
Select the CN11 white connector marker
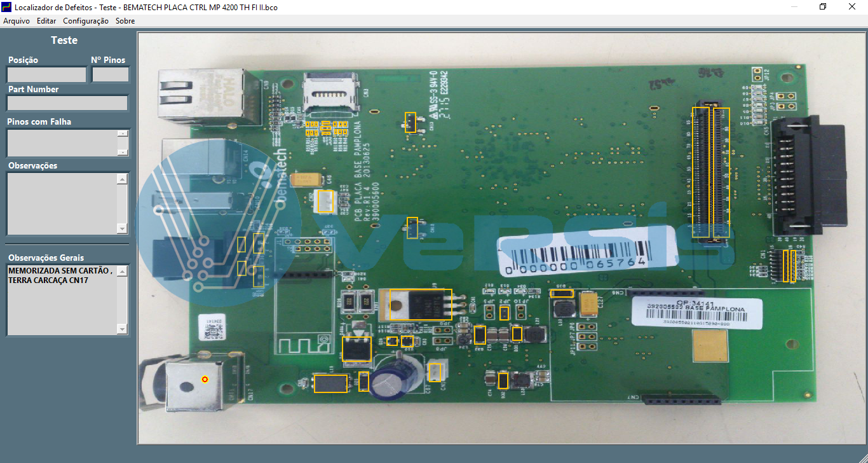[x=435, y=372]
